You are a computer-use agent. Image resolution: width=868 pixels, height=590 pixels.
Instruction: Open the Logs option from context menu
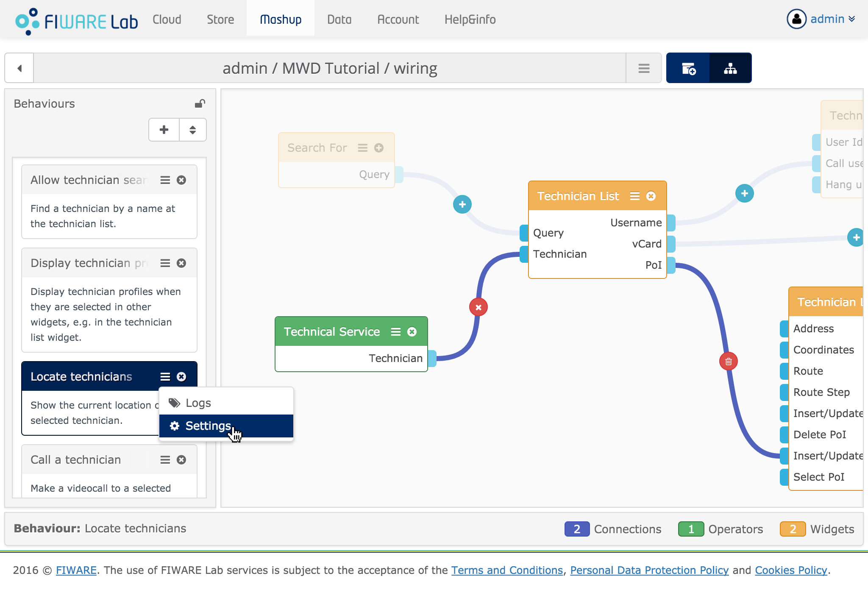coord(198,402)
